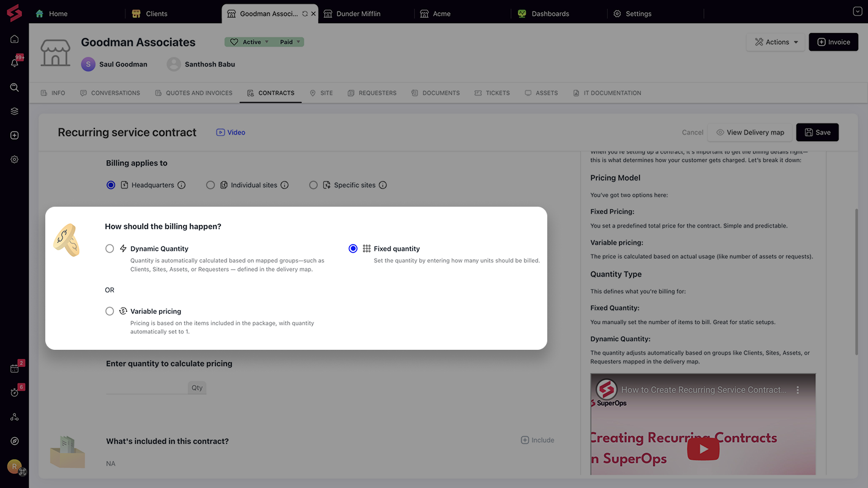
Task: Click the quantity input field
Action: (x=147, y=387)
